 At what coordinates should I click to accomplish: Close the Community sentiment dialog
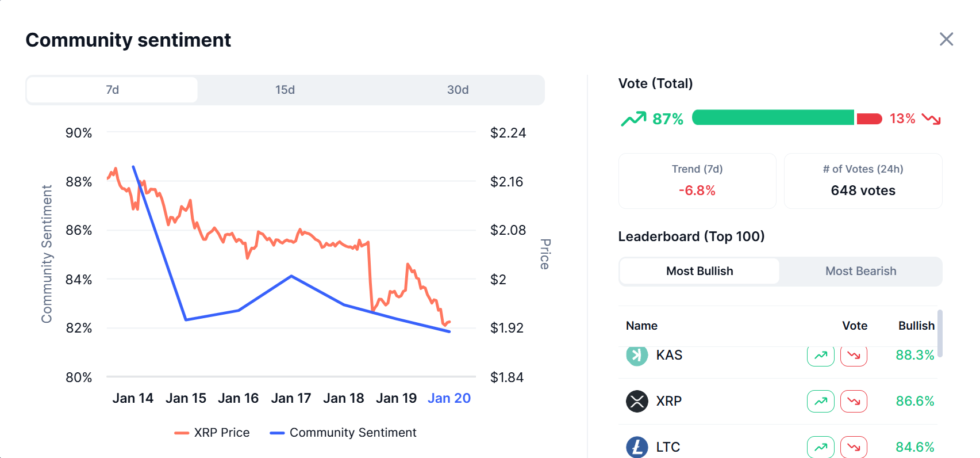click(946, 39)
